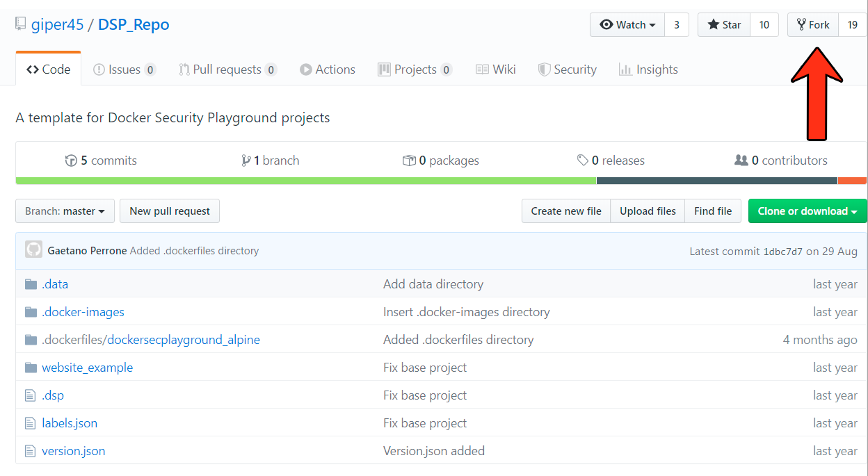Image resolution: width=868 pixels, height=476 pixels.
Task: Click the file icon next to labels.json
Action: [30, 423]
